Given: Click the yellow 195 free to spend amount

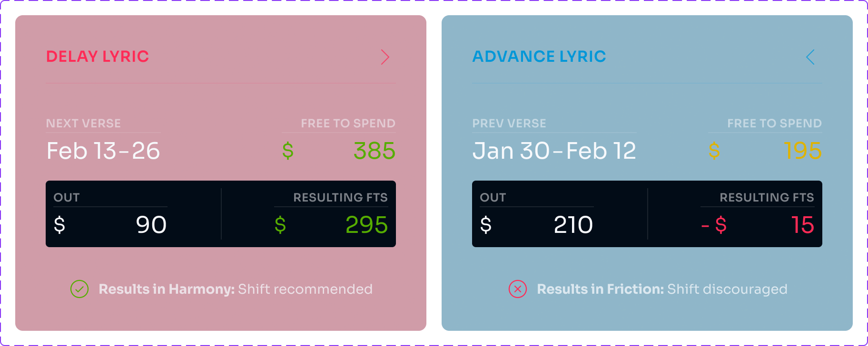Looking at the screenshot, I should tap(803, 151).
